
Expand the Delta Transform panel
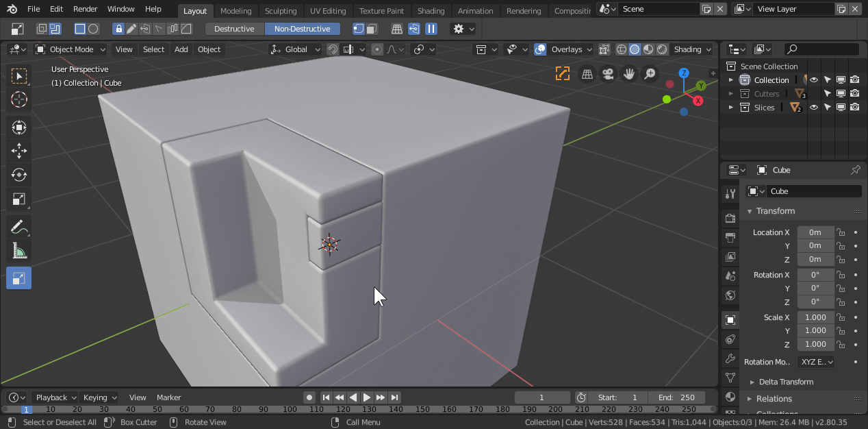pyautogui.click(x=786, y=382)
